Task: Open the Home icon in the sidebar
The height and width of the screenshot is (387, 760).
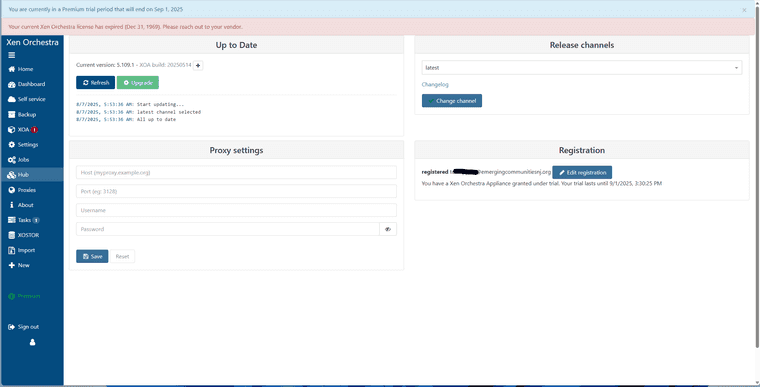Action: pos(12,69)
